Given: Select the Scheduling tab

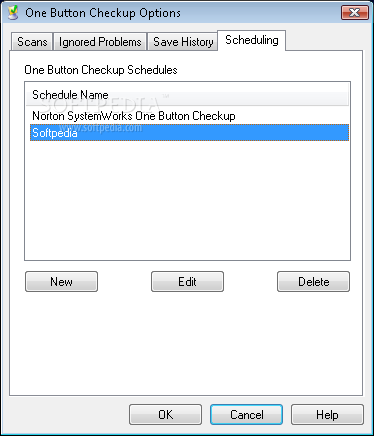Looking at the screenshot, I should (252, 40).
